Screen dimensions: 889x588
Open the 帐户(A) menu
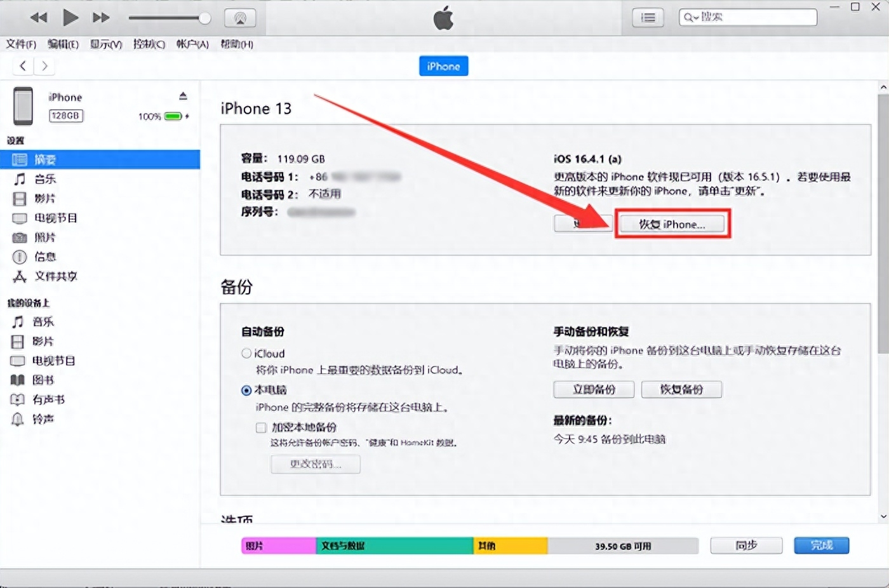[192, 44]
